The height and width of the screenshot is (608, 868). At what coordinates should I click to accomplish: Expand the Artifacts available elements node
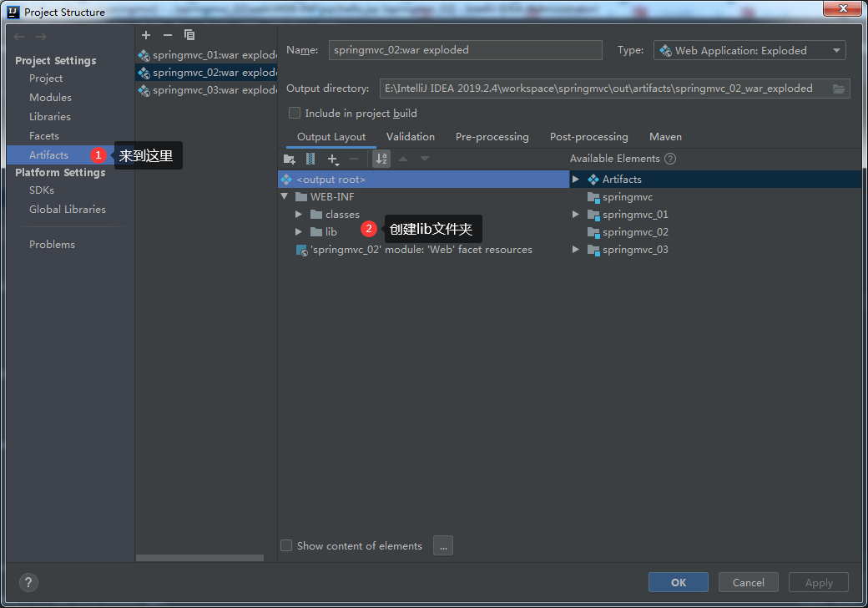coord(576,180)
